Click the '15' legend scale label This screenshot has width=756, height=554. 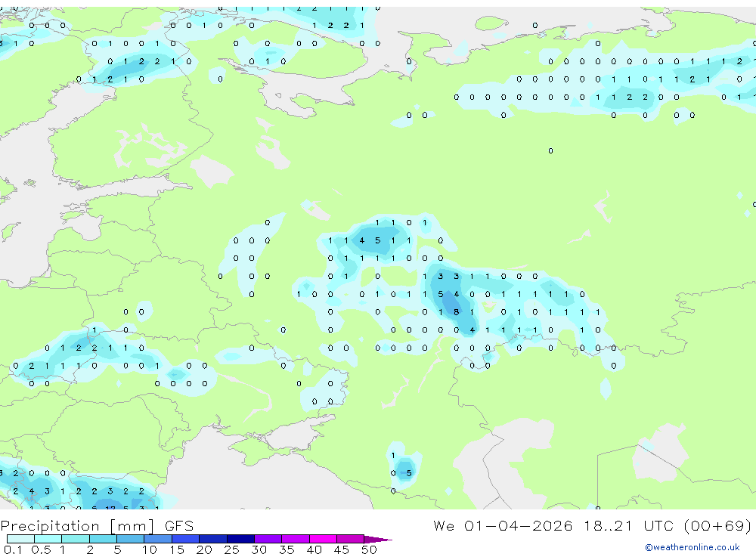coord(177,549)
